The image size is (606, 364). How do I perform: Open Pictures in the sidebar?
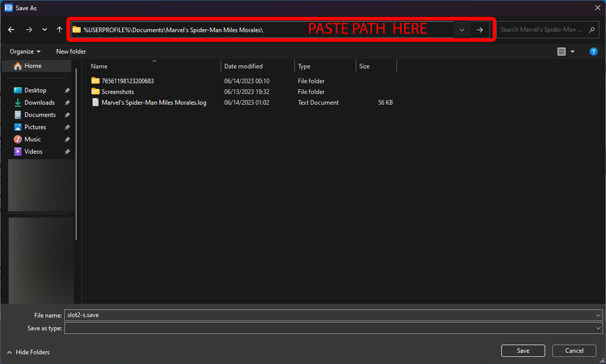click(x=35, y=127)
